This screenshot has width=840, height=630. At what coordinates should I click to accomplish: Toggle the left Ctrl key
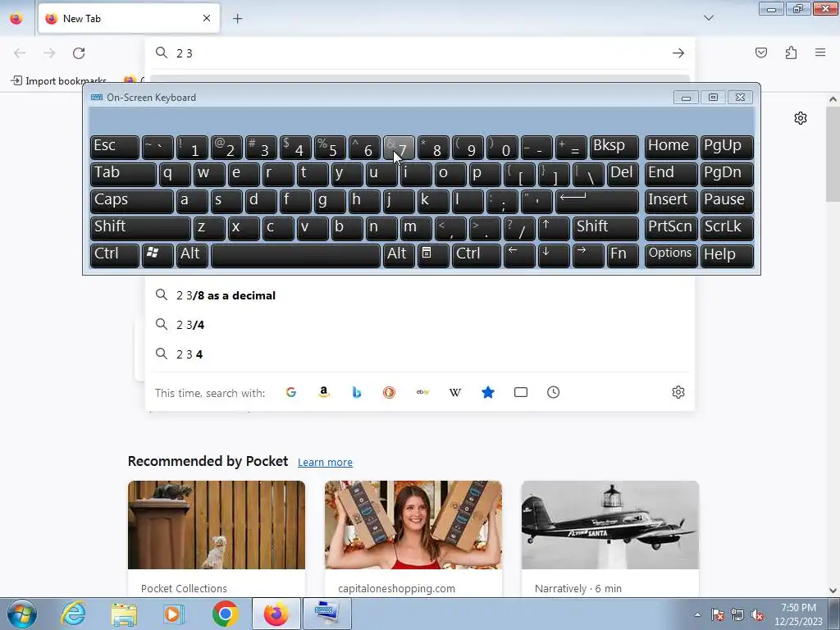click(115, 254)
